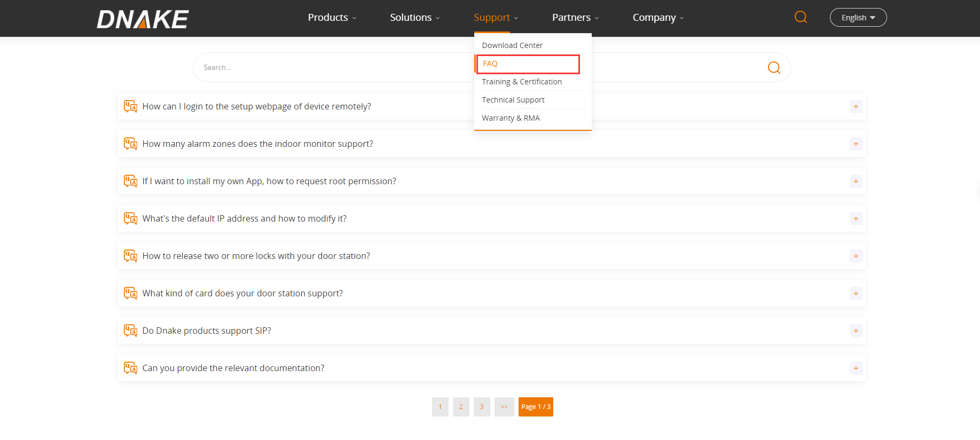Open the header search magnifier icon
Image resolution: width=980 pixels, height=440 pixels.
coord(801,17)
